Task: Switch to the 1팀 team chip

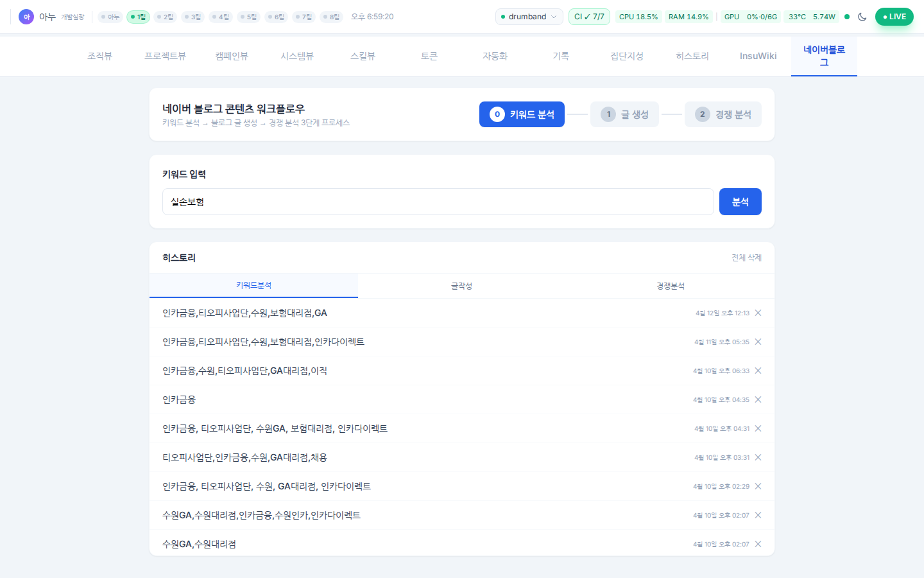Action: (138, 17)
